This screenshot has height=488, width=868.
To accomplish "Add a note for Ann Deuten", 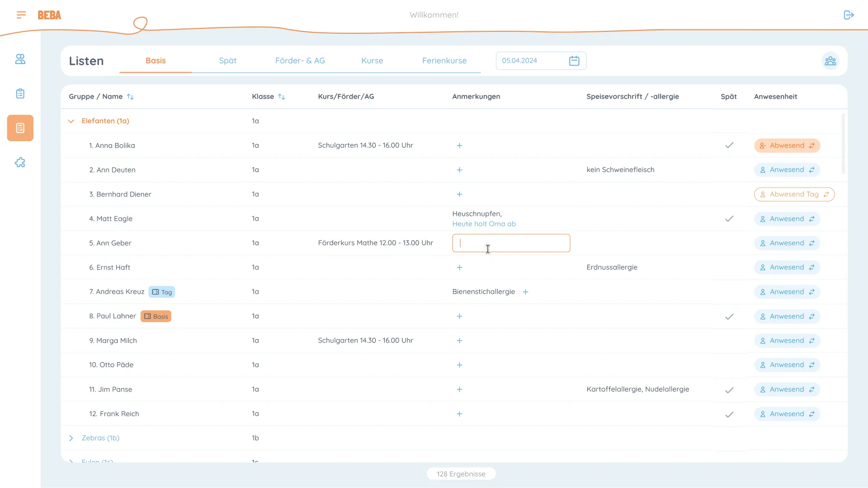I will 460,170.
